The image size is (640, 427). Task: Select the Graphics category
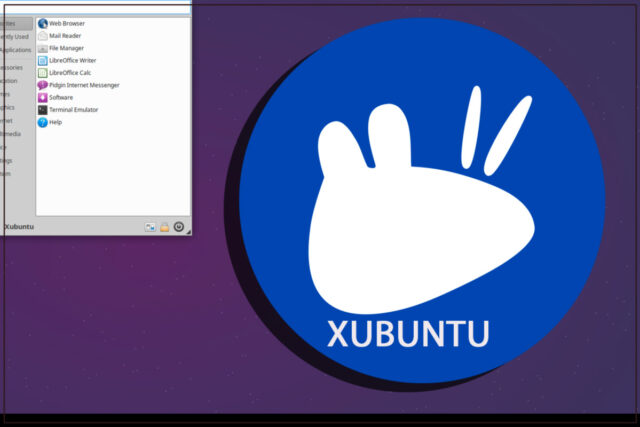pos(16,107)
